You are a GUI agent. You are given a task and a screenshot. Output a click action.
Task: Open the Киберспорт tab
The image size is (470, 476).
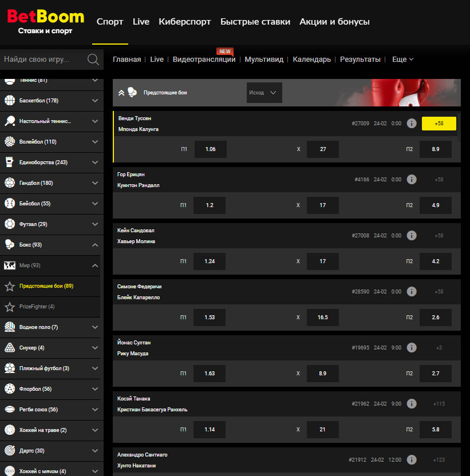pos(185,22)
